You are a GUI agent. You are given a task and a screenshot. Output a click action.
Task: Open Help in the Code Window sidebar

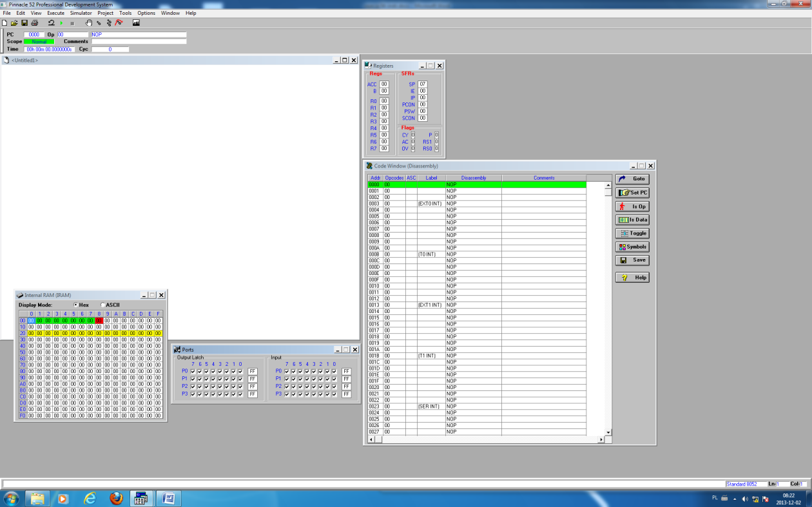pyautogui.click(x=632, y=278)
